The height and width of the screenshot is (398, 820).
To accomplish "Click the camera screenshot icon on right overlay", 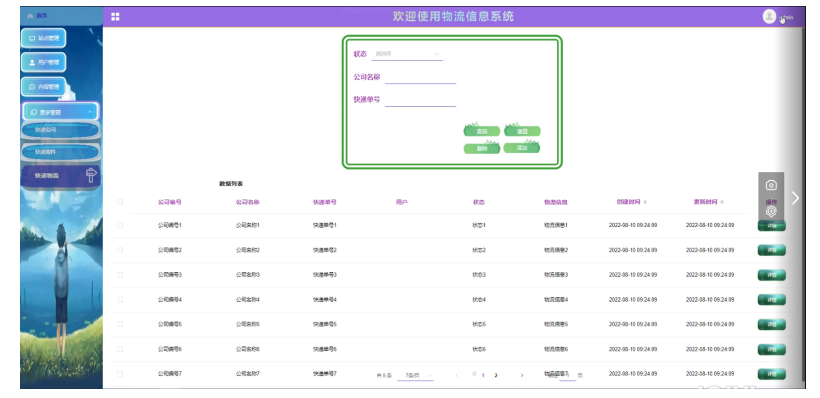I will pyautogui.click(x=771, y=185).
